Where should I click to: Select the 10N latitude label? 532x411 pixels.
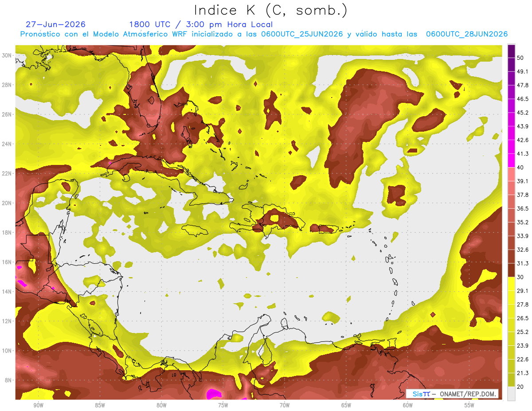point(8,351)
